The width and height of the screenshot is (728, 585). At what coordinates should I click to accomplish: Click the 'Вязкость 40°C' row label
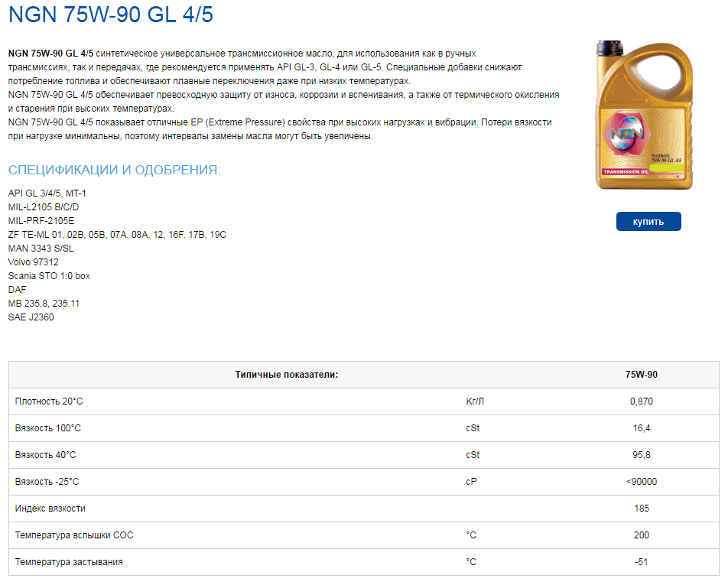46,455
